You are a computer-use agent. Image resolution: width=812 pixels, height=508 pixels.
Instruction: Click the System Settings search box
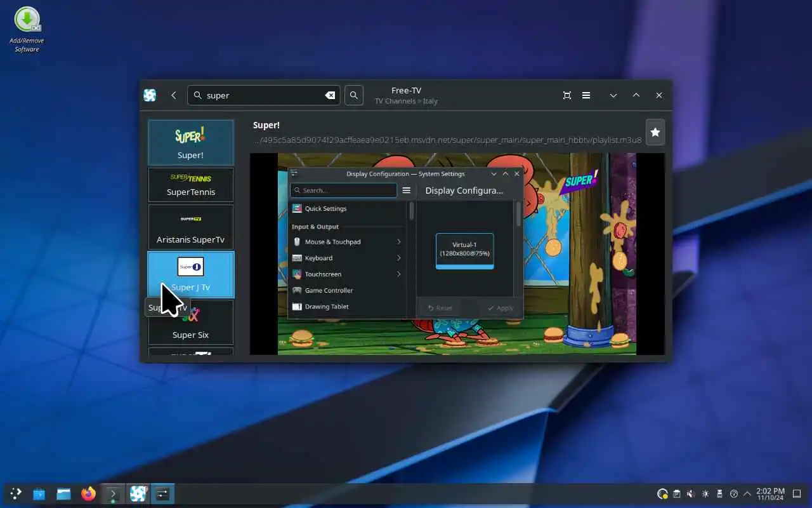click(x=343, y=190)
